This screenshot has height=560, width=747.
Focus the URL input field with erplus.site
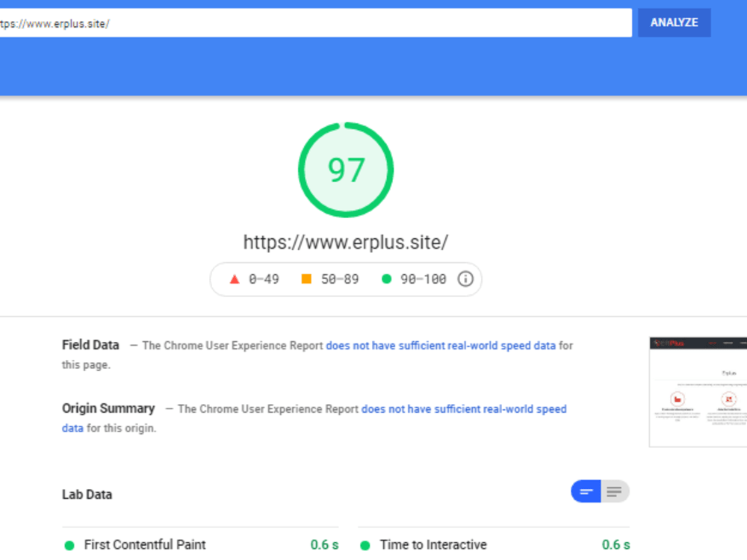(x=315, y=23)
